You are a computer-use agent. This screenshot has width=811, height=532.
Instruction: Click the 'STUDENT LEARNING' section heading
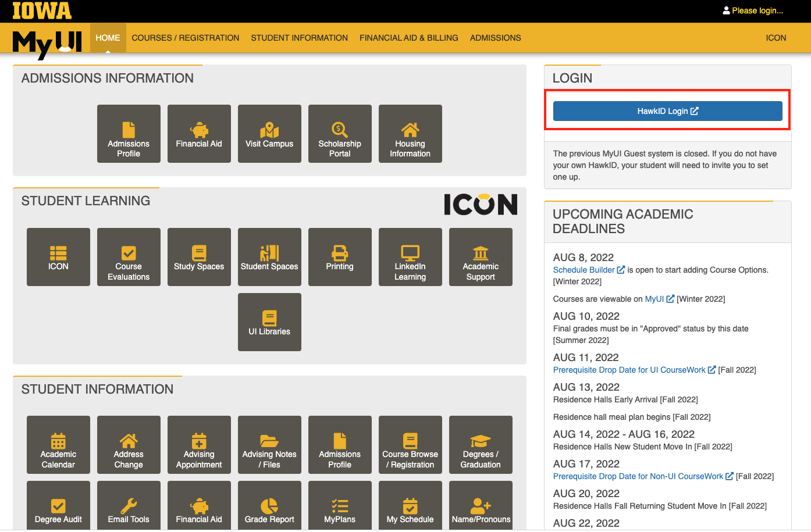(86, 201)
